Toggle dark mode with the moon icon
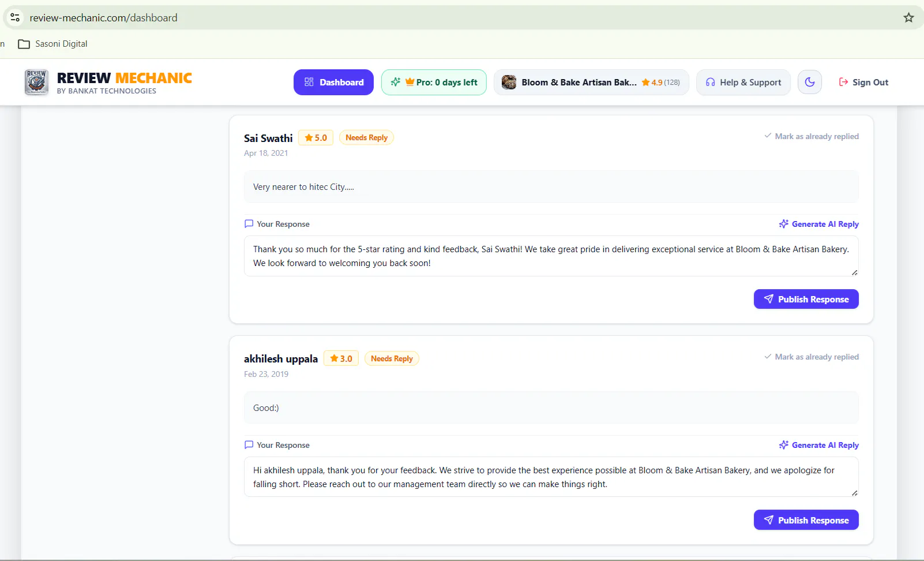Screen dimensions: 924x561 click(810, 82)
